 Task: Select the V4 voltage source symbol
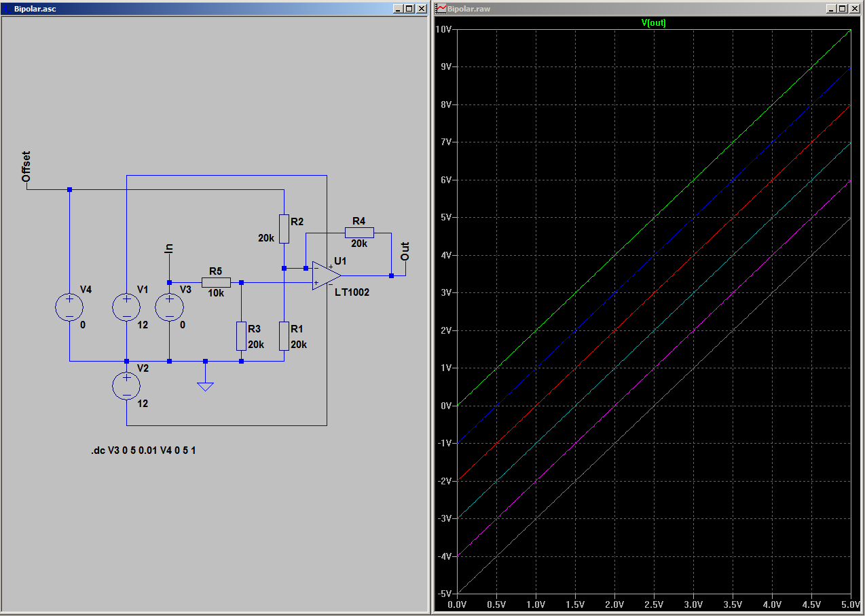pyautogui.click(x=69, y=307)
